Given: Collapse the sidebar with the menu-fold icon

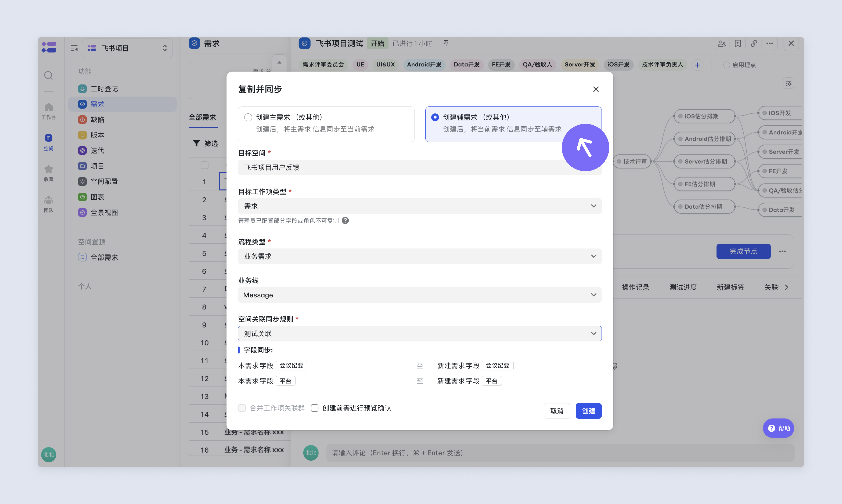Looking at the screenshot, I should 74,48.
